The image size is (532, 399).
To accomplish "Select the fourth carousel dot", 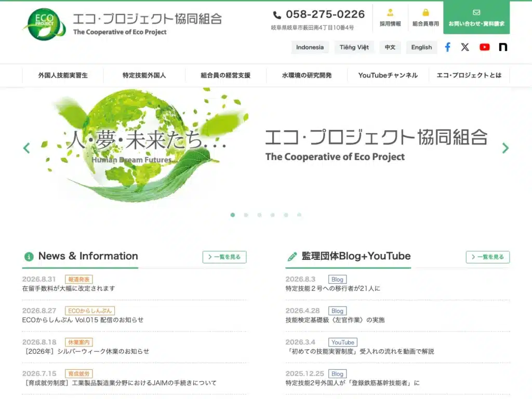I will tap(272, 215).
